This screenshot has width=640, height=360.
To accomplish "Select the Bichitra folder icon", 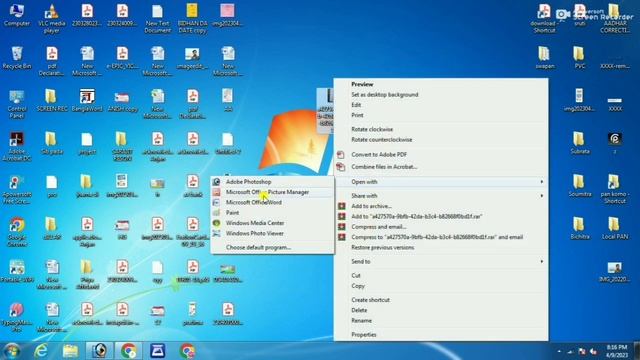I will (580, 228).
